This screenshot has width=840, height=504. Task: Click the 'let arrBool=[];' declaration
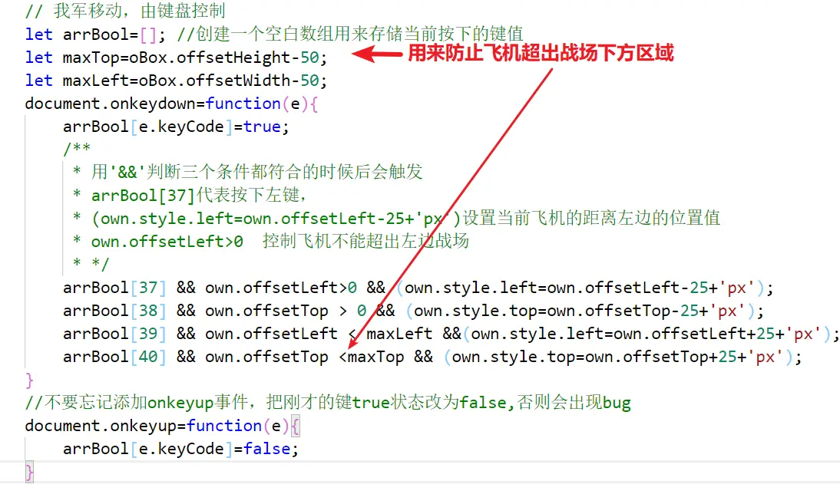95,35
